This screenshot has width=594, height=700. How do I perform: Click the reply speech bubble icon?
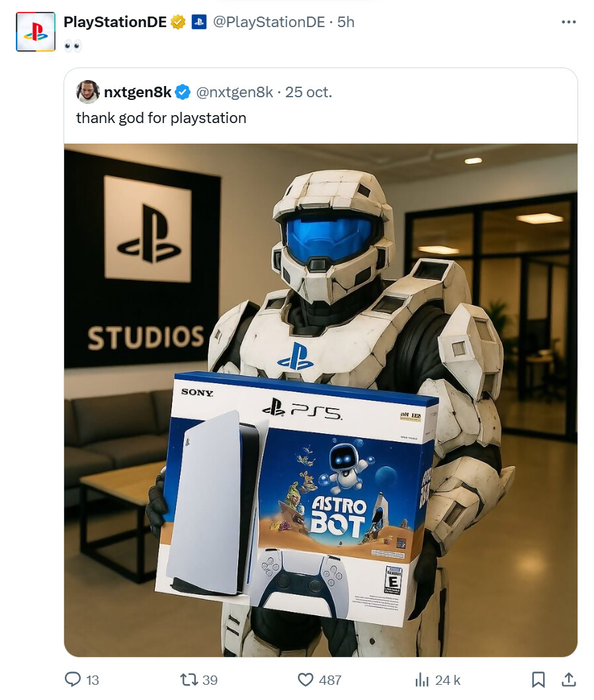coord(73,679)
